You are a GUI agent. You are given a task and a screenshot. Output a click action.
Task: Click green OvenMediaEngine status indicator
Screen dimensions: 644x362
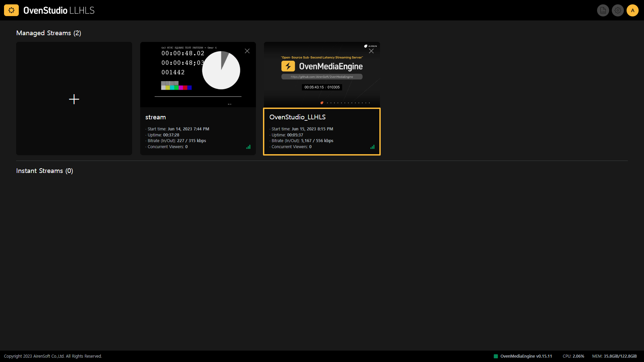coord(496,356)
